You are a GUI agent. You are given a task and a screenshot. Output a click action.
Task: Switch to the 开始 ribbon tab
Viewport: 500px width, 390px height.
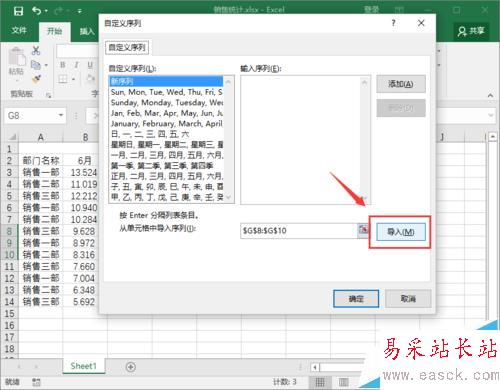click(54, 31)
